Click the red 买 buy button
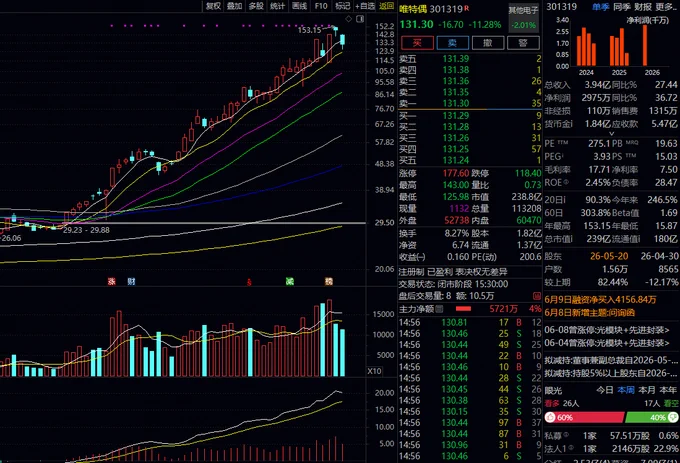The image size is (680, 463). point(417,42)
